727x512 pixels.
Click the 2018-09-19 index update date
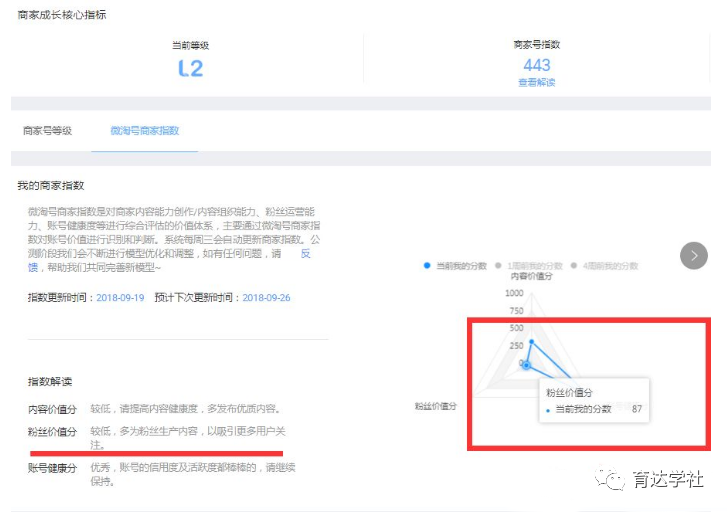click(120, 298)
